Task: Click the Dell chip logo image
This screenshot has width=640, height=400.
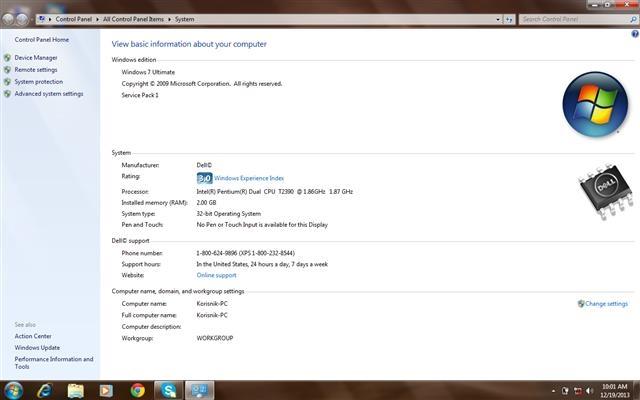Action: point(606,191)
